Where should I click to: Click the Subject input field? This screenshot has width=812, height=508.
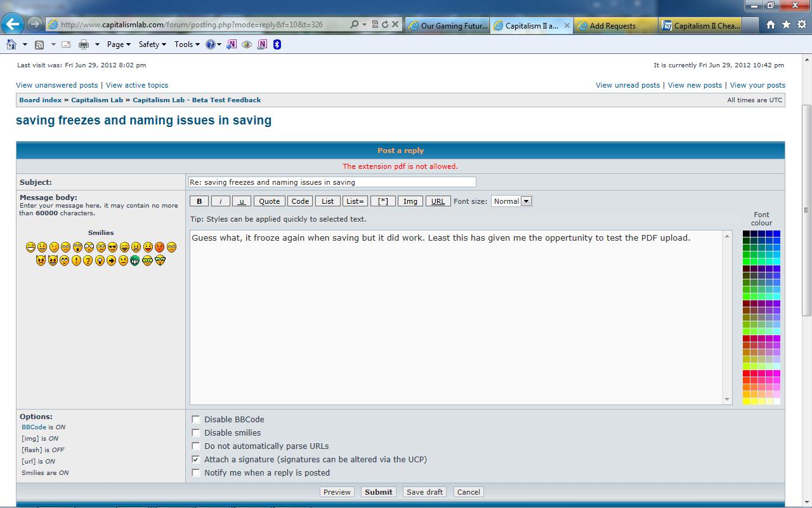(x=332, y=182)
